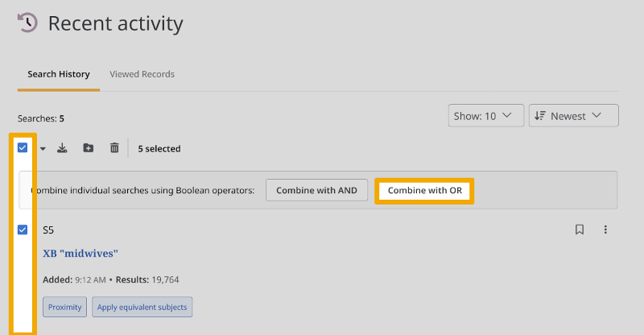Image resolution: width=644 pixels, height=335 pixels.
Task: Delete selected searches with the trash icon
Action: click(114, 148)
